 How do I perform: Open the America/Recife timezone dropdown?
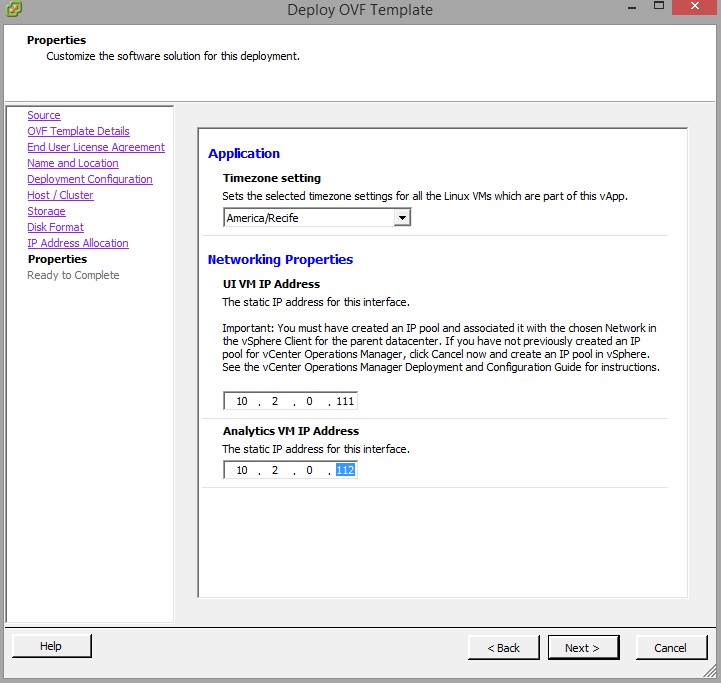point(402,217)
